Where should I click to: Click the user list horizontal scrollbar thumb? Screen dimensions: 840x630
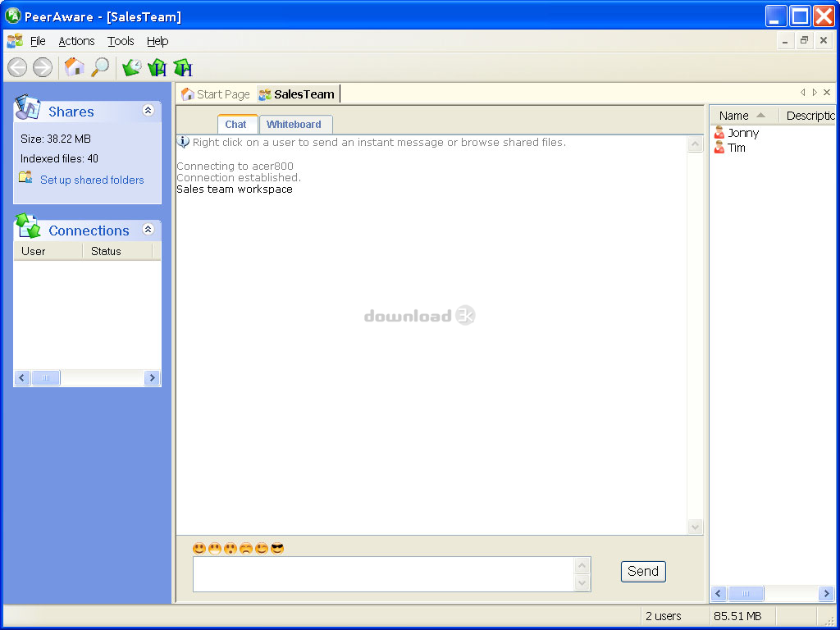[x=746, y=593]
